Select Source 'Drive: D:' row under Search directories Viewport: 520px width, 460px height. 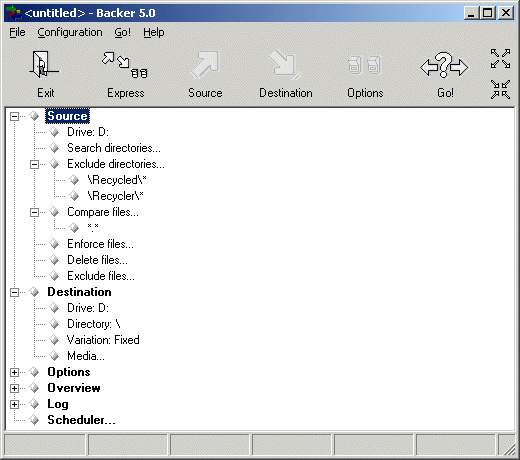click(88, 132)
